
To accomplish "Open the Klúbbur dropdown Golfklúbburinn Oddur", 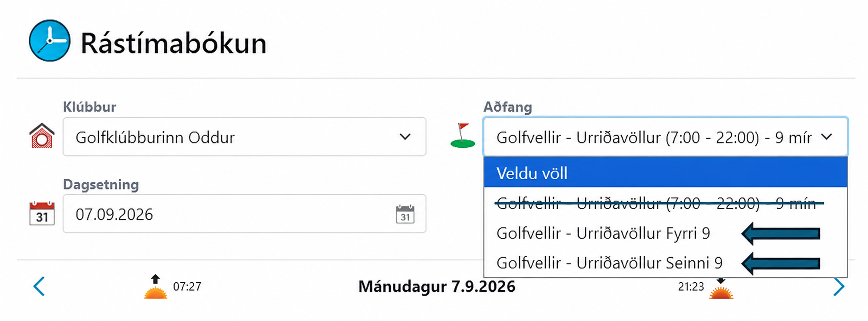I will (244, 137).
